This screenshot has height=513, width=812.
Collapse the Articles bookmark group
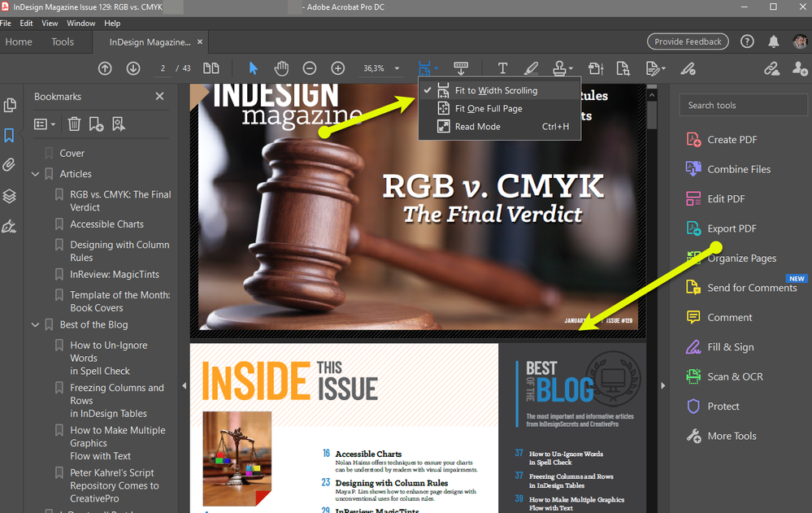point(35,174)
